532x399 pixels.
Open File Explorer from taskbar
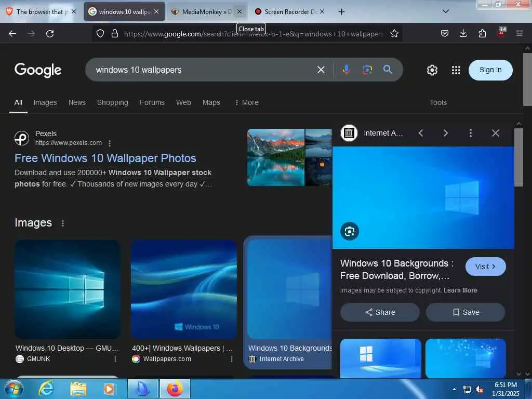coord(78,389)
